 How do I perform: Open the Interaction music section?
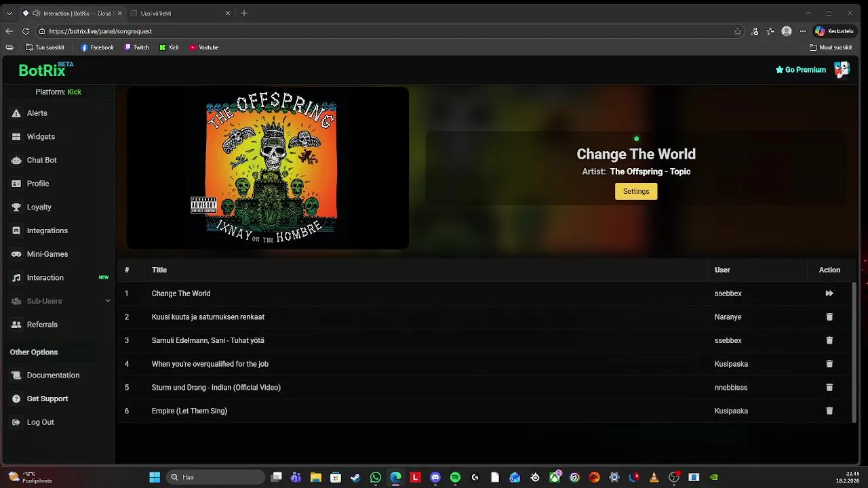point(45,277)
